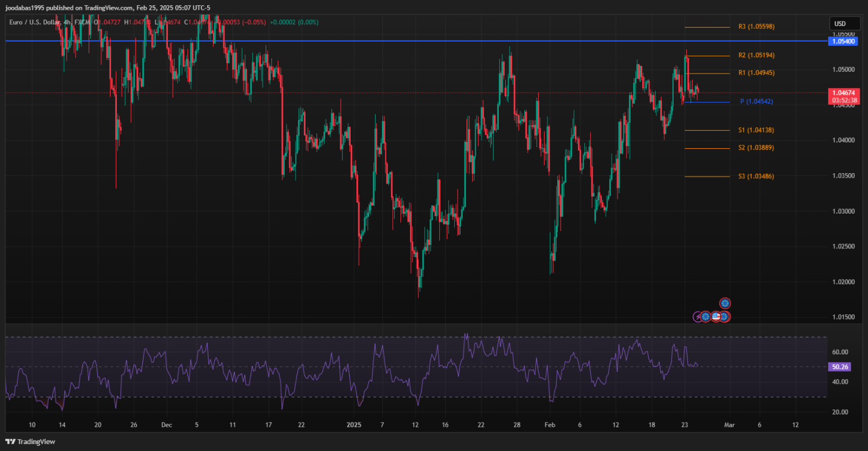
Task: Select the blue 1.05400 price label
Action: (x=844, y=42)
